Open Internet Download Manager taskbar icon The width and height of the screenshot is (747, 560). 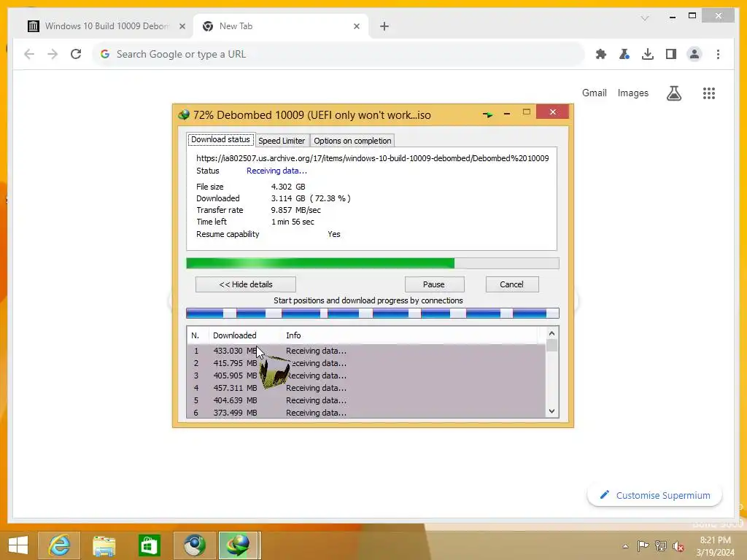(239, 545)
